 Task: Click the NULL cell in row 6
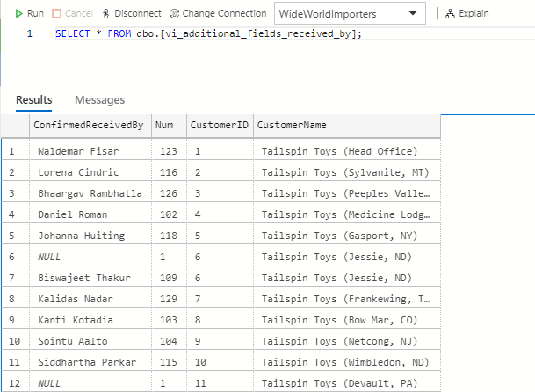[x=48, y=257]
